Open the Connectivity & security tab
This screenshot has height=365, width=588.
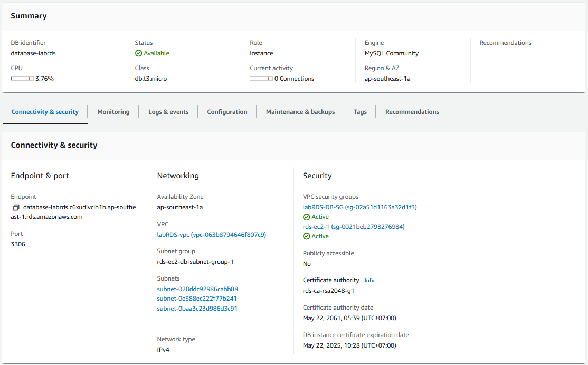click(45, 112)
